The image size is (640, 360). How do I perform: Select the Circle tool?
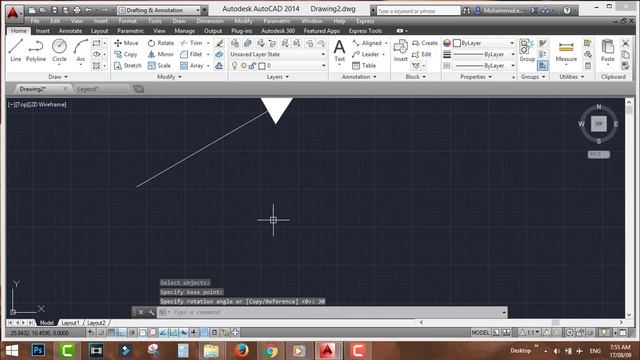59,50
